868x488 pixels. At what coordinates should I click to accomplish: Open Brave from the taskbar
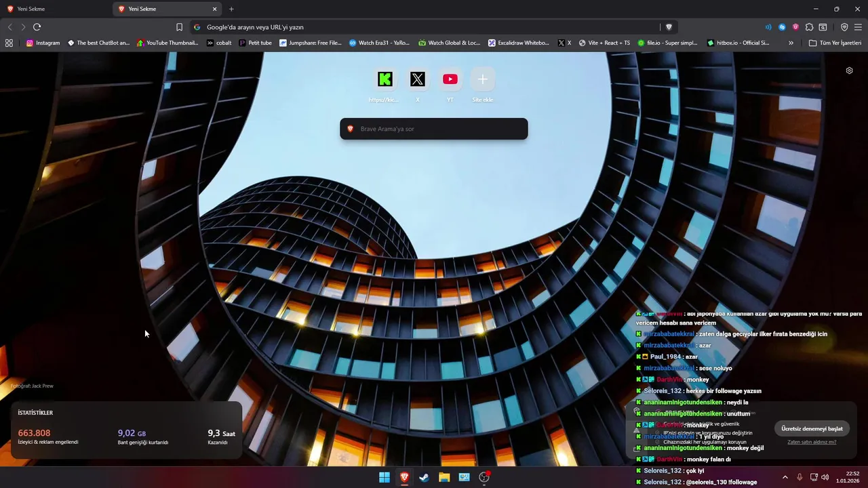404,477
